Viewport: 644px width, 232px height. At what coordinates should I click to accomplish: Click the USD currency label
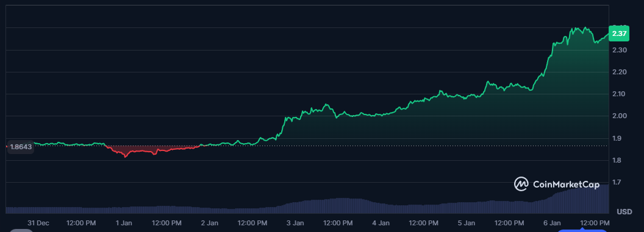[x=624, y=212]
